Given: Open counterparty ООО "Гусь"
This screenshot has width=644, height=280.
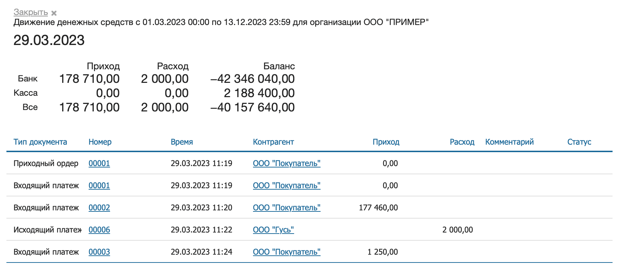Looking at the screenshot, I should pos(274,230).
